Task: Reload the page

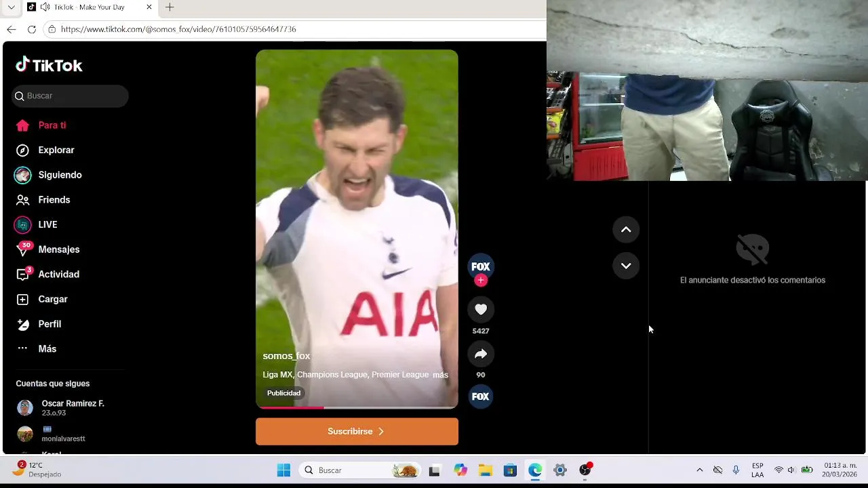Action: pos(31,29)
